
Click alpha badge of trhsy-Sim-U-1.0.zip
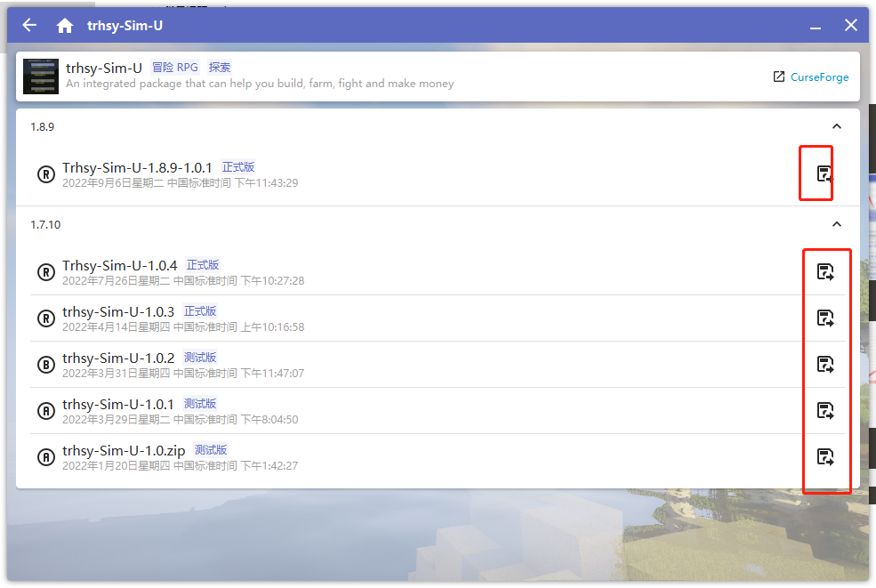tap(46, 457)
